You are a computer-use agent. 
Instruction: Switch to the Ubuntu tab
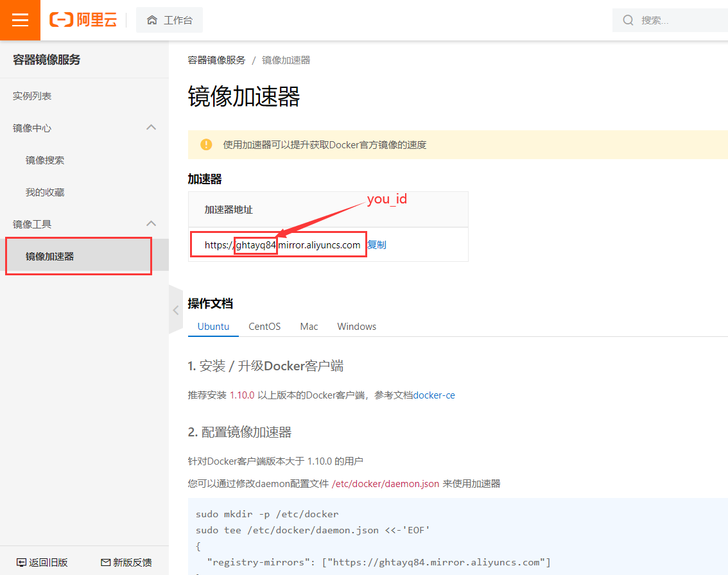click(x=213, y=326)
